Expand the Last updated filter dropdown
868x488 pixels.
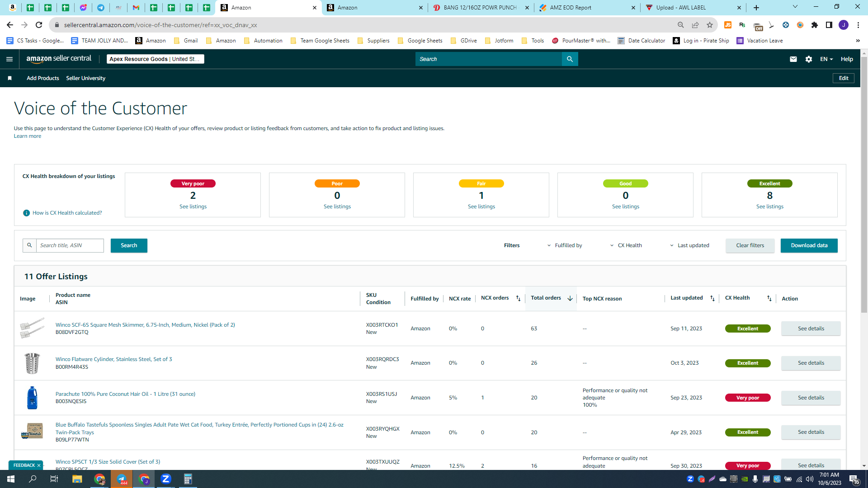click(689, 245)
